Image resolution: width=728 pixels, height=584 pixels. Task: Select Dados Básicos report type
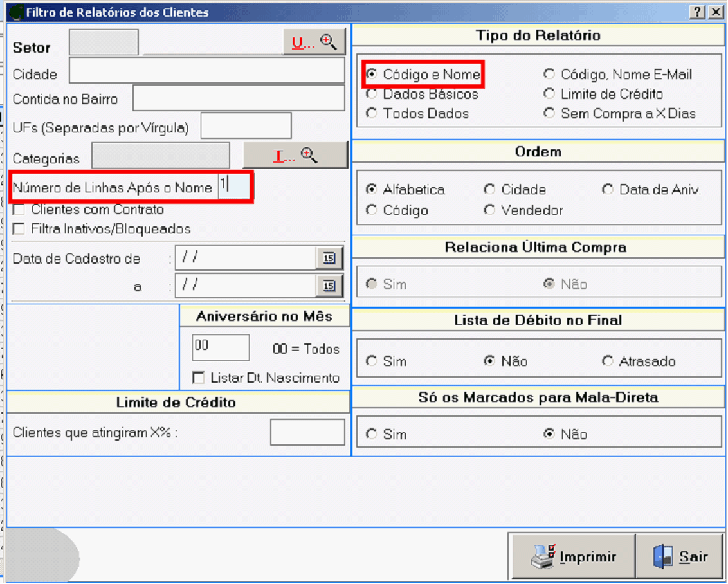(x=372, y=95)
